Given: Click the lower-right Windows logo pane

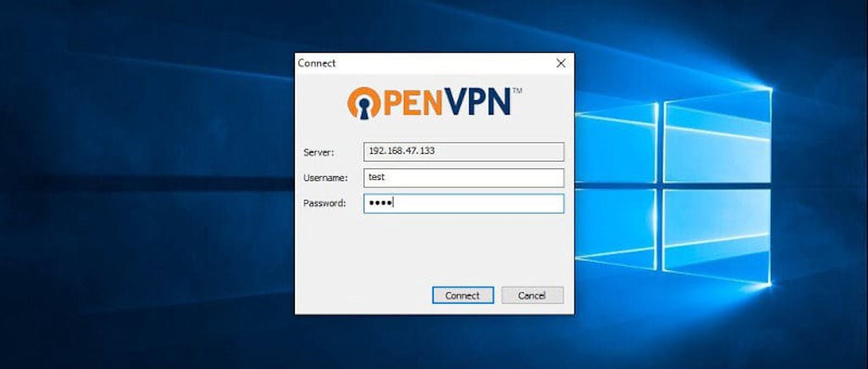Looking at the screenshot, I should coord(717,237).
